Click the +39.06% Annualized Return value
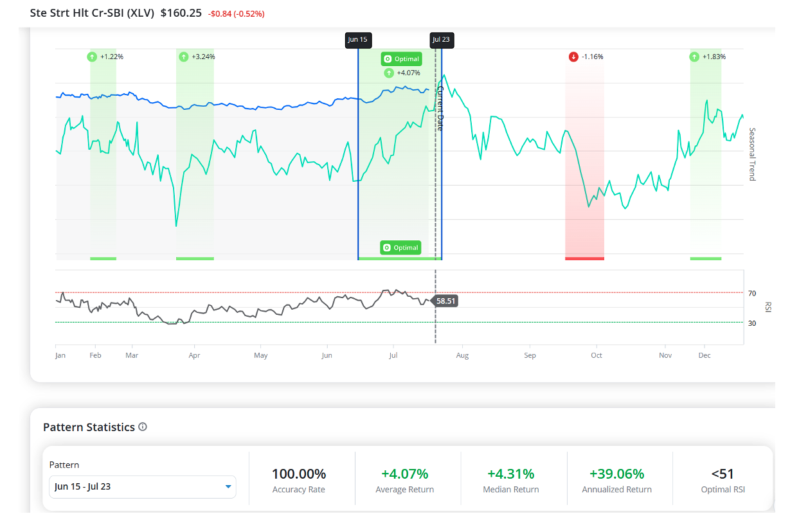This screenshot has width=808, height=532. pyautogui.click(x=617, y=474)
